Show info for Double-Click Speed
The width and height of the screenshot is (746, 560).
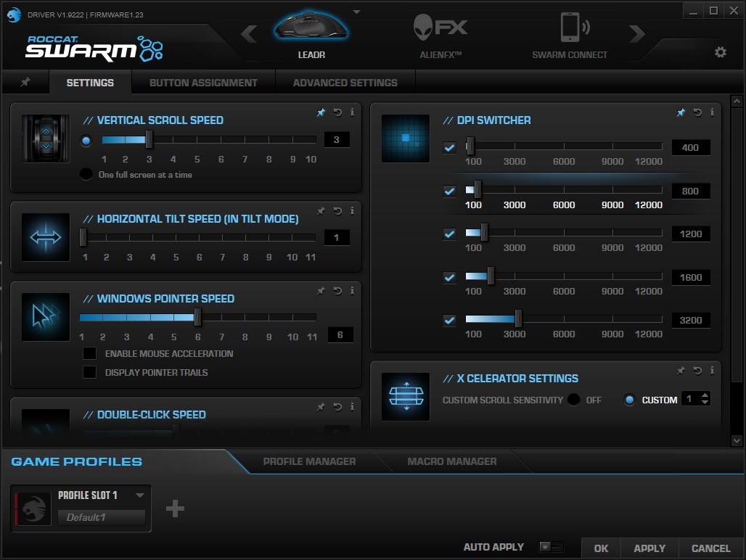(352, 406)
